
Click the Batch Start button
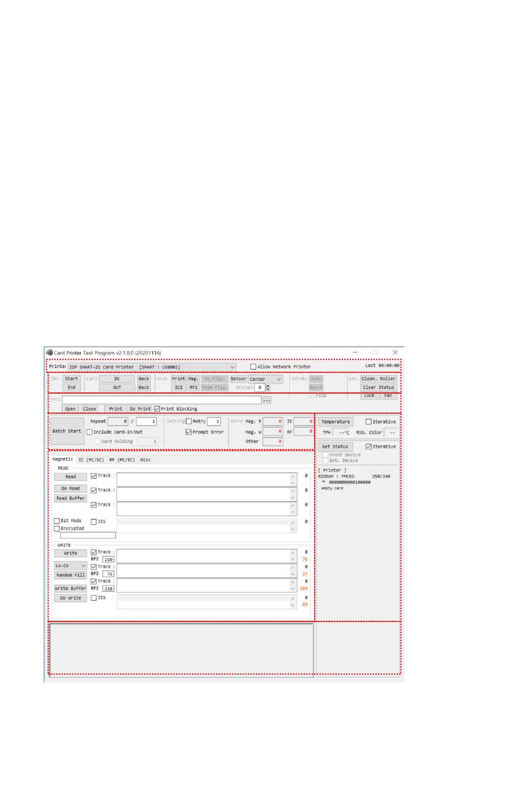(x=67, y=431)
